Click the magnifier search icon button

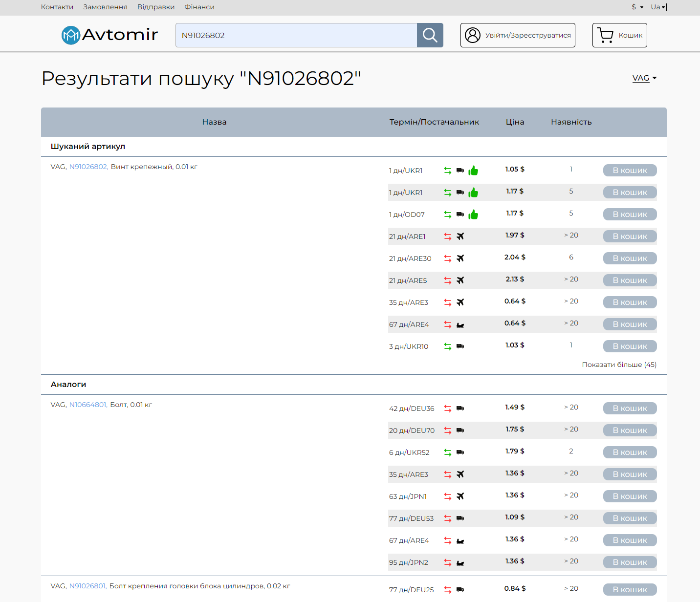pyautogui.click(x=430, y=35)
